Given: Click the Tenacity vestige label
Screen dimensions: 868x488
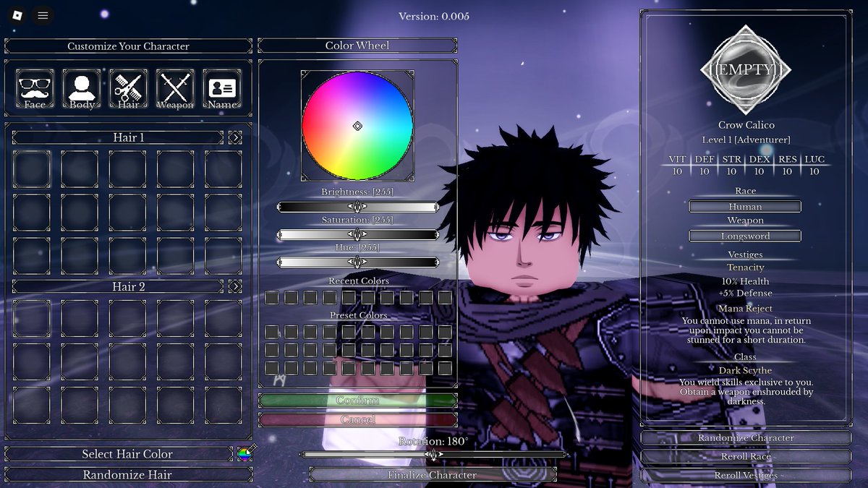Looking at the screenshot, I should 746,267.
